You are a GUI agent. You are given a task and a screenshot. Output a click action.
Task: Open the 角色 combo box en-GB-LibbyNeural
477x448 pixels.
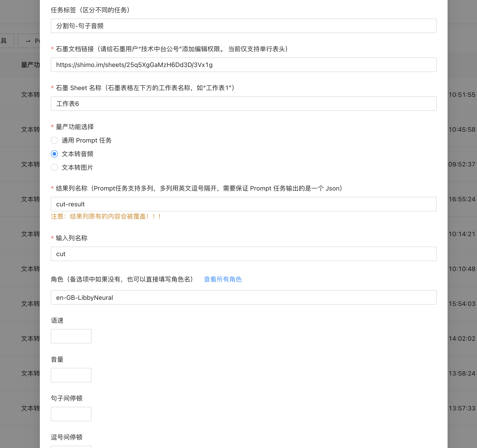243,298
